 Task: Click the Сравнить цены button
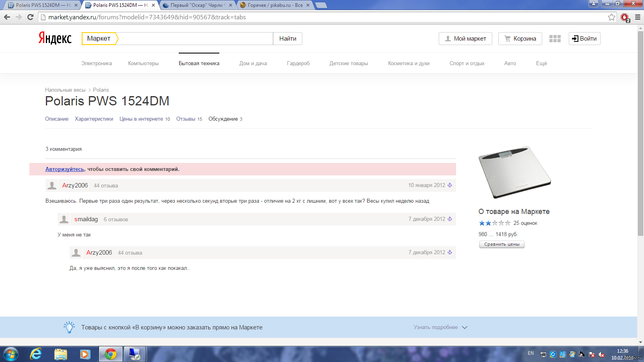point(502,244)
